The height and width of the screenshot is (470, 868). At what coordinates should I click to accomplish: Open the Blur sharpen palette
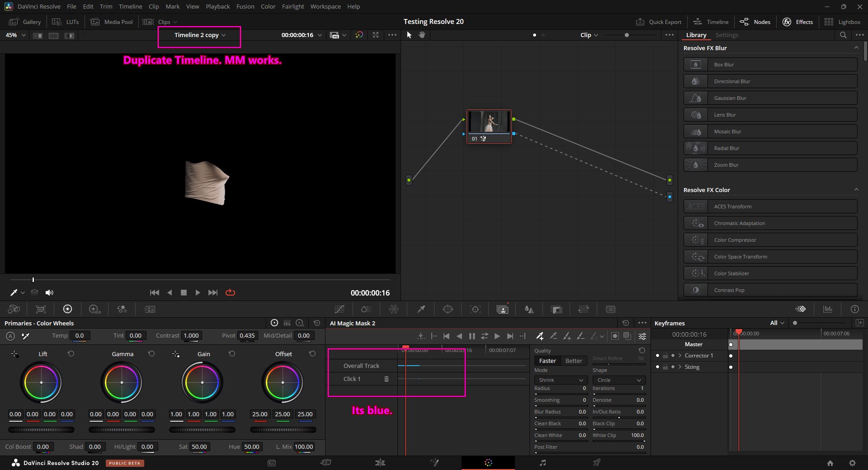pos(529,309)
